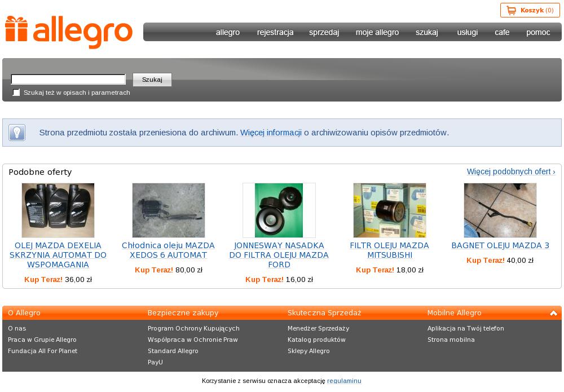This screenshot has height=392, width=564.
Task: Open Jonnesway nasadka product thumbnail
Action: click(279, 210)
